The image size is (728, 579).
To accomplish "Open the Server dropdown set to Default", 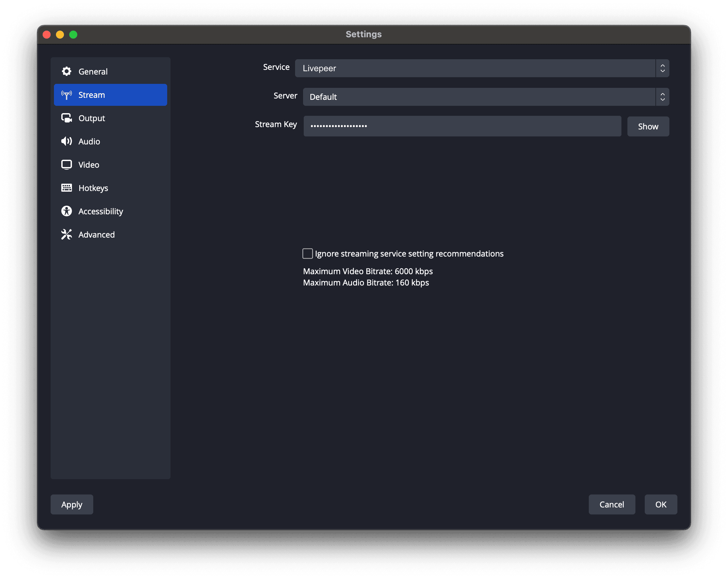I will pyautogui.click(x=479, y=97).
